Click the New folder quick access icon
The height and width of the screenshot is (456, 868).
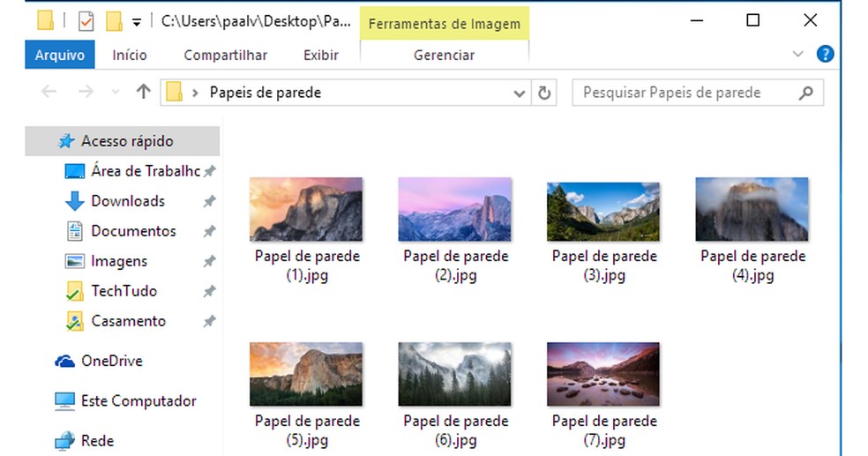(114, 21)
